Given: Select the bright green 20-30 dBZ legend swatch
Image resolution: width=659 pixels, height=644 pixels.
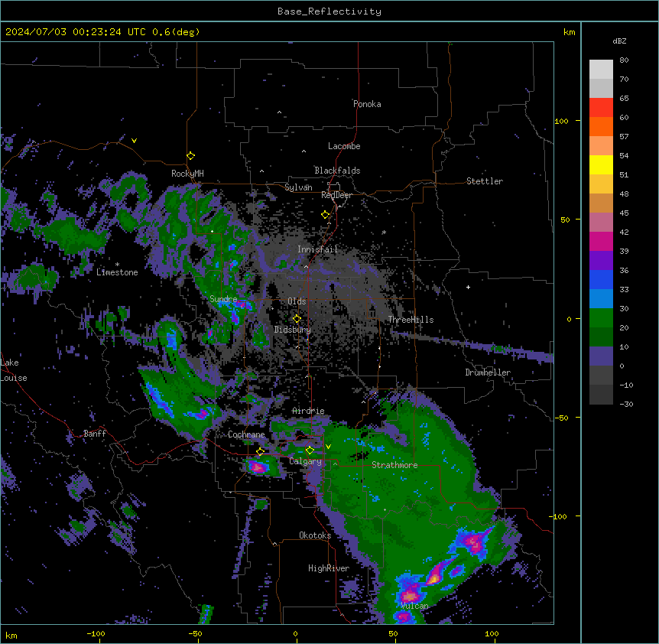Looking at the screenshot, I should 601,318.
